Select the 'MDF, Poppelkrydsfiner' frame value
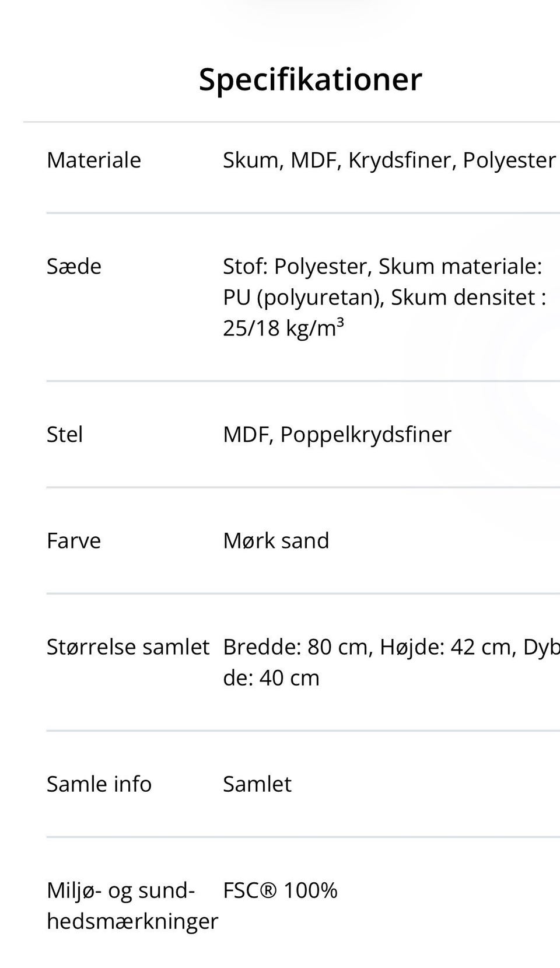560x968 pixels. pos(337,435)
